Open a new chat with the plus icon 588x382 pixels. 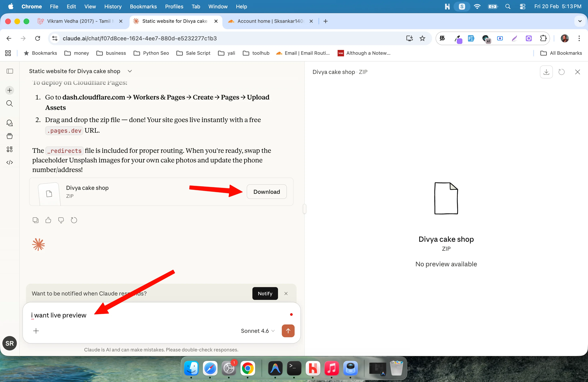[x=9, y=90]
